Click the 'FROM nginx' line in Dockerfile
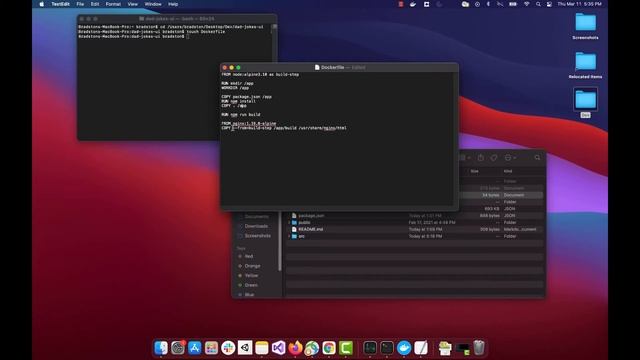This screenshot has height=360, width=640. 249,123
